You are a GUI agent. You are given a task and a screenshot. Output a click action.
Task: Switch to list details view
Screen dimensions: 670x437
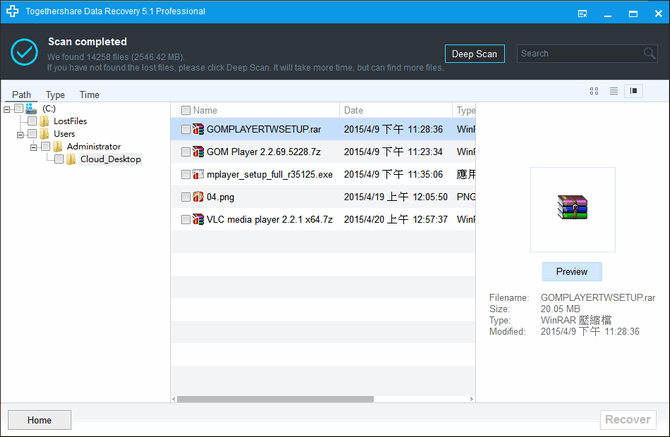coord(614,91)
